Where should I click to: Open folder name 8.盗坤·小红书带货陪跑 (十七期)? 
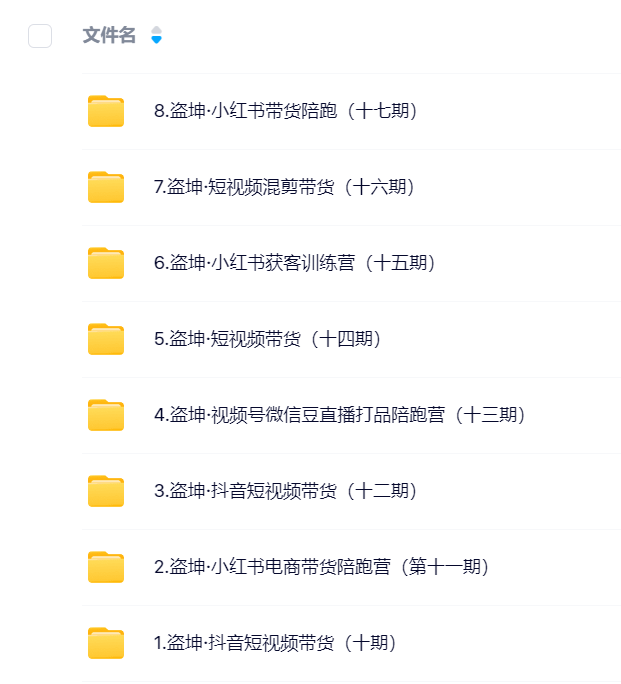click(286, 111)
